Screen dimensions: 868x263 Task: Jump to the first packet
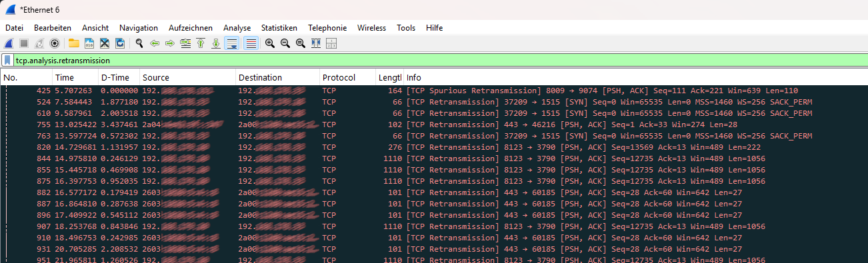201,43
